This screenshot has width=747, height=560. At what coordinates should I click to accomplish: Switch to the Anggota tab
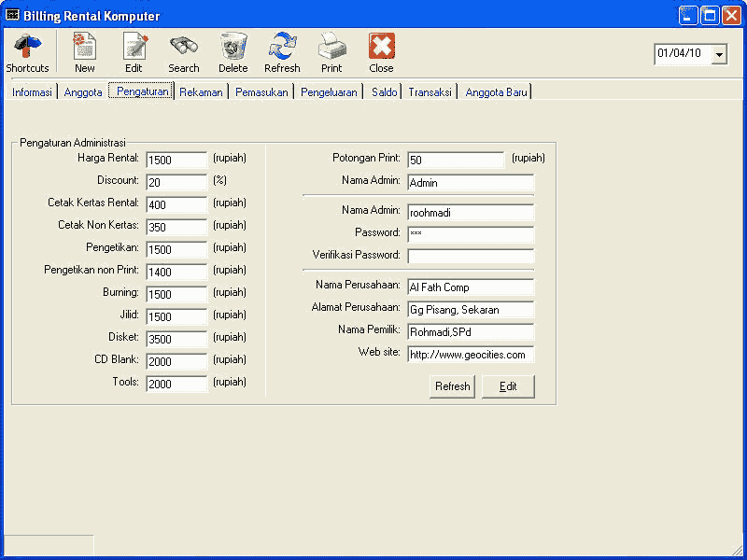[83, 91]
